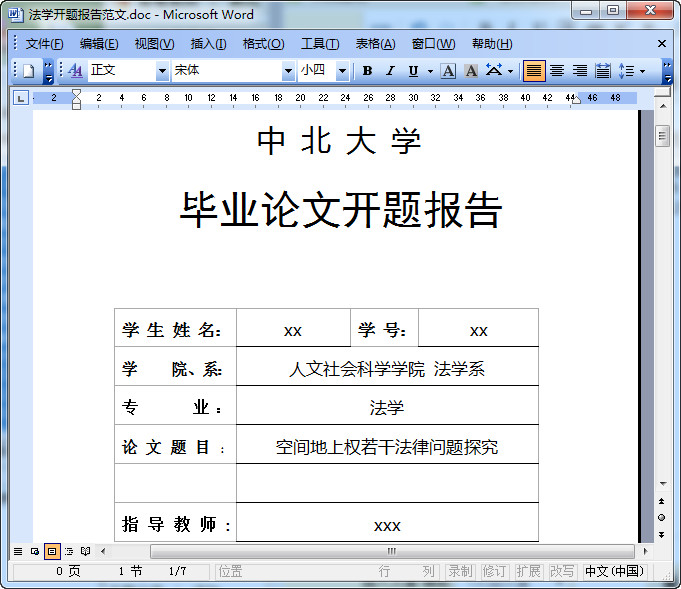Open the line spacing dropdown arrow
Image resolution: width=681 pixels, height=589 pixels.
tap(642, 71)
